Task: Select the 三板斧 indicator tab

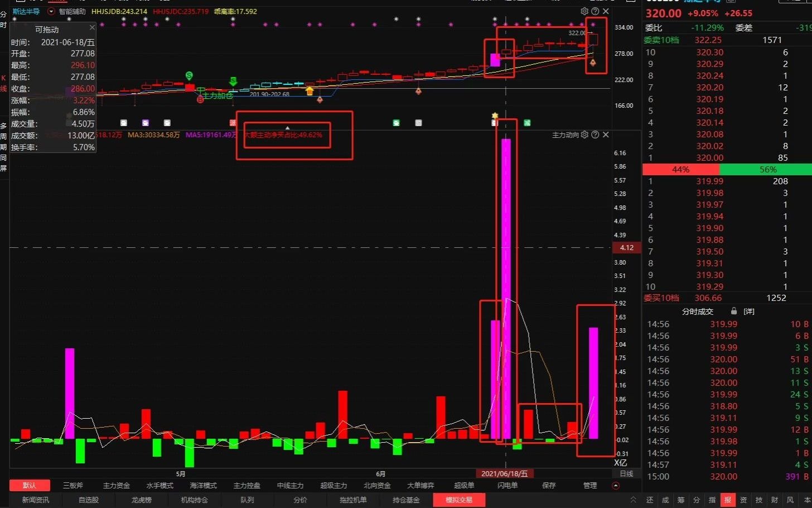Action: [x=73, y=485]
